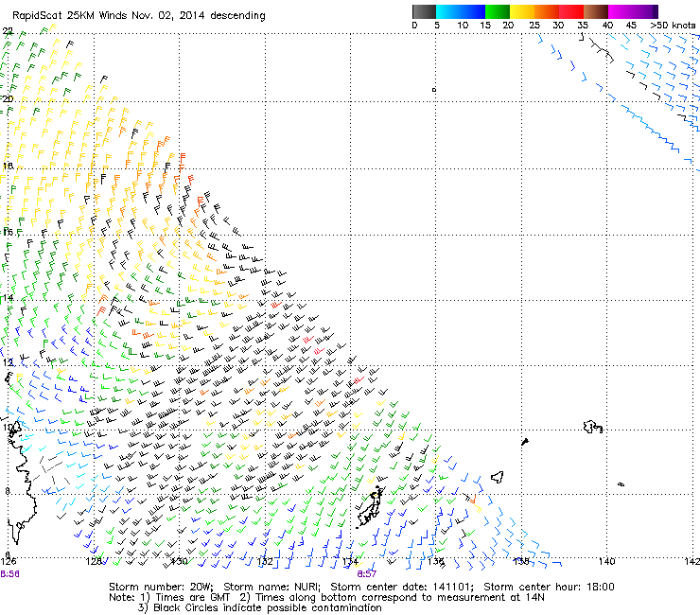This screenshot has width=700, height=615.
Task: Click the latitude label '22'
Action: coord(8,31)
